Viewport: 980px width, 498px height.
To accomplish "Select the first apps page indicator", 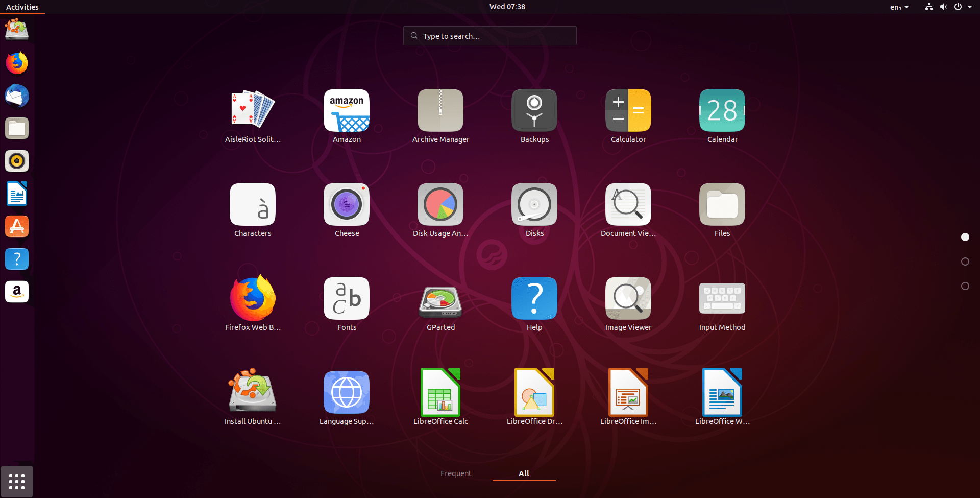I will click(965, 237).
